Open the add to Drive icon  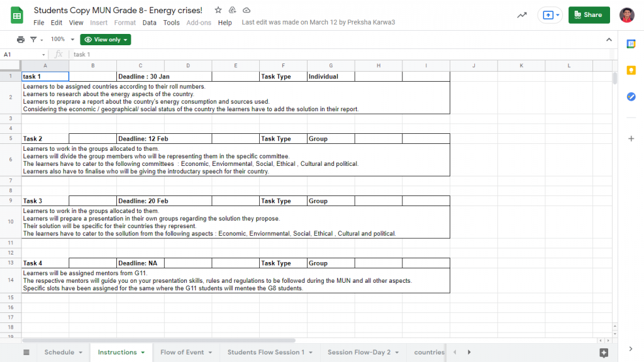(x=232, y=10)
